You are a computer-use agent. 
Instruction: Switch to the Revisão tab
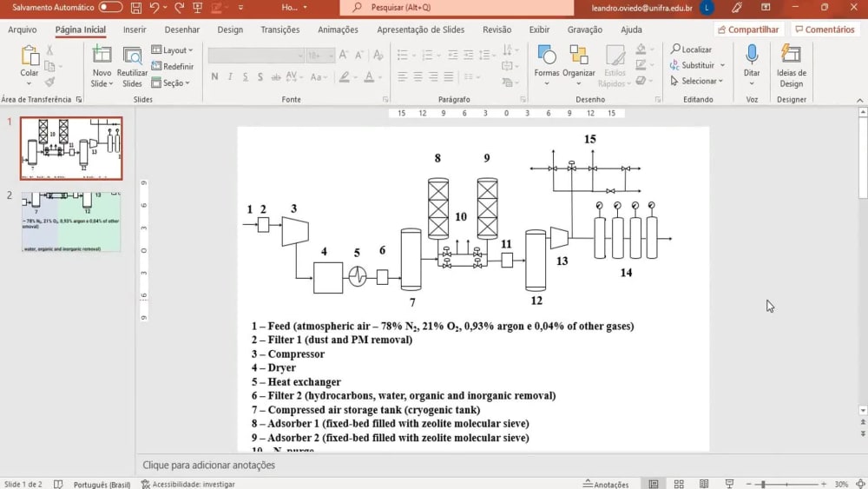(x=497, y=30)
